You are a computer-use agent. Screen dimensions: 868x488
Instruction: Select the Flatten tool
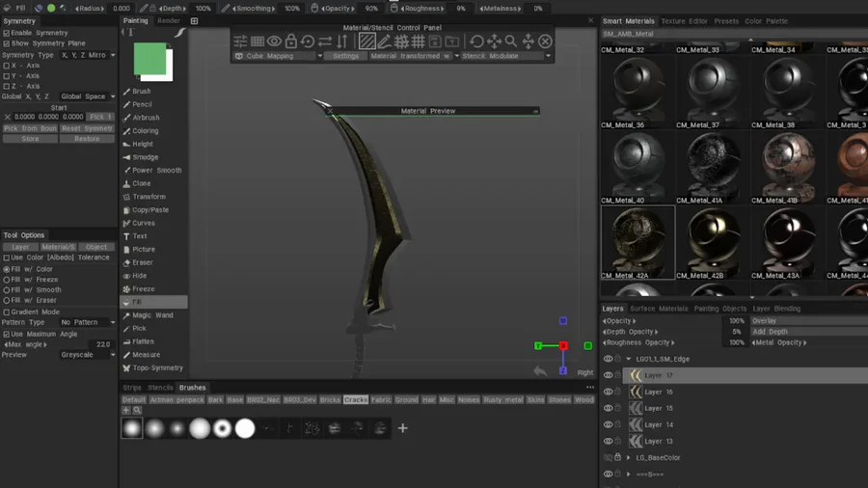(143, 342)
